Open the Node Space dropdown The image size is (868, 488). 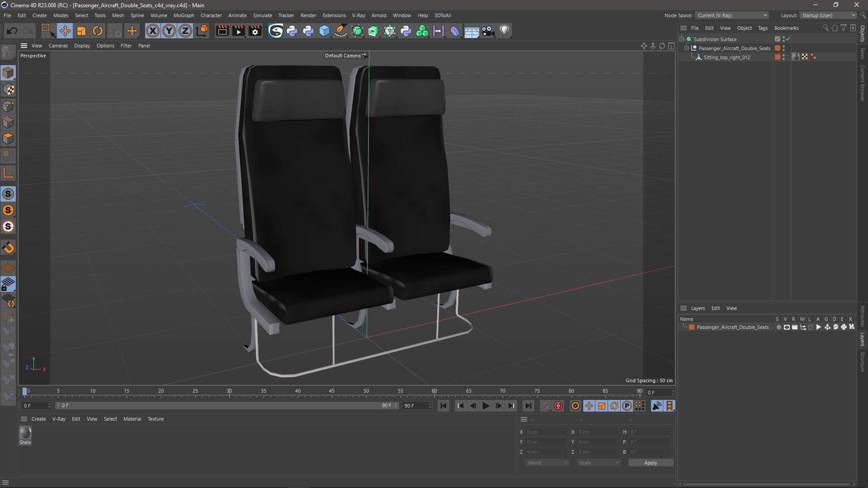coord(731,15)
